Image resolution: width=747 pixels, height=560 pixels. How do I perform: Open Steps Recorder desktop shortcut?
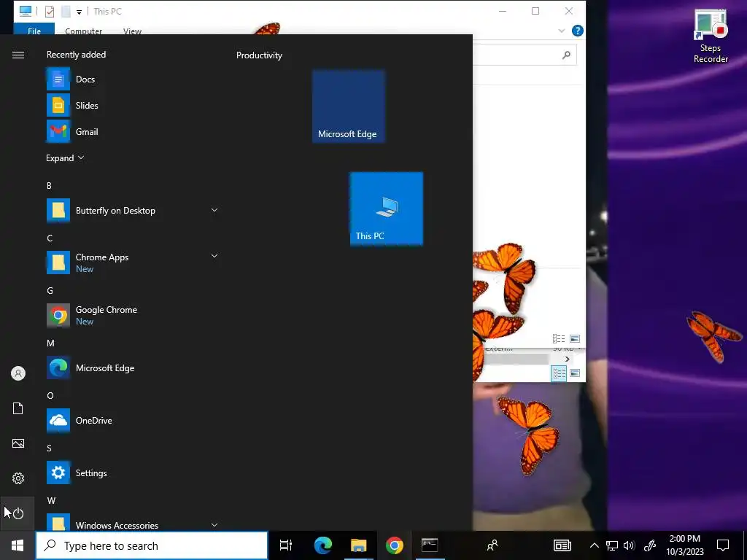tap(711, 37)
